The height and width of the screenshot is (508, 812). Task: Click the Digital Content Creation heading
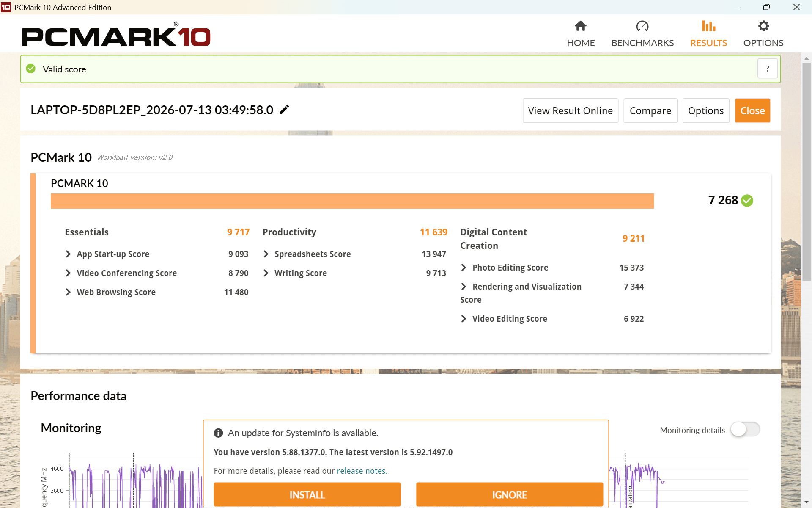tap(494, 239)
